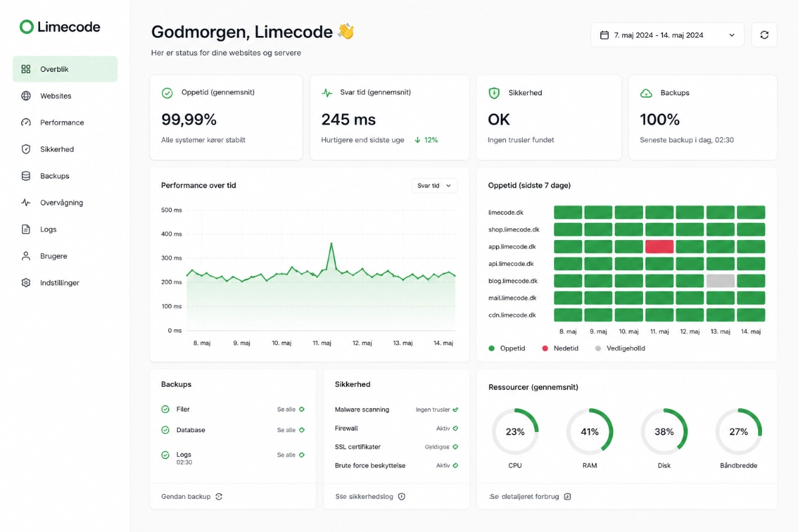The width and height of the screenshot is (798, 532).
Task: Click the Båndbredde 27% gauge
Action: (x=739, y=432)
